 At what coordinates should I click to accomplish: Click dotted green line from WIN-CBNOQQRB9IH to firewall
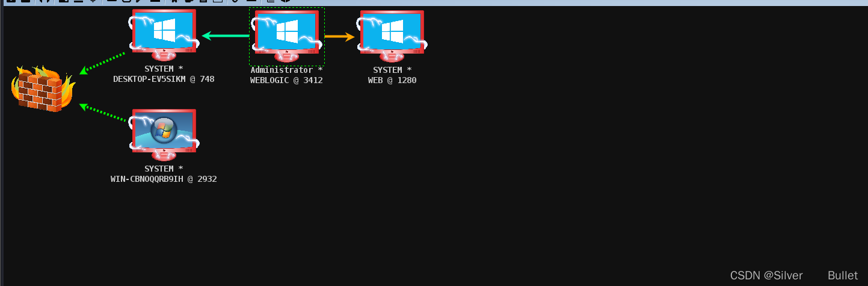point(103,113)
